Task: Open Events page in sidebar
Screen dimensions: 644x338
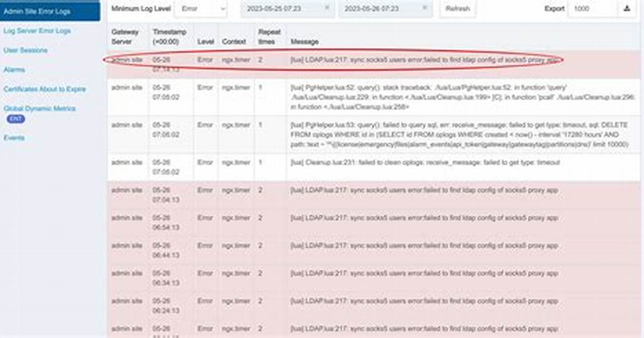Action: (x=14, y=138)
